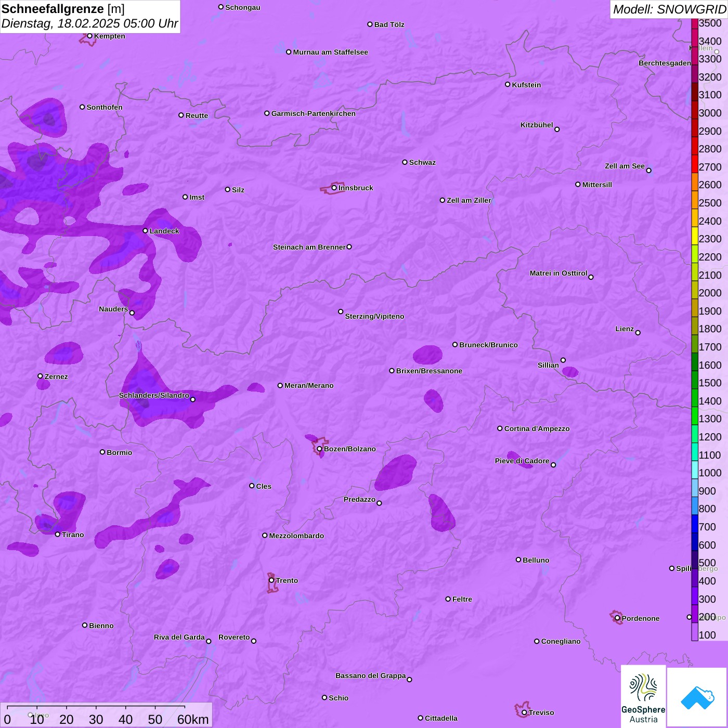Pick the Trento city marker dot
This screenshot has width=728, height=728.
271,580
